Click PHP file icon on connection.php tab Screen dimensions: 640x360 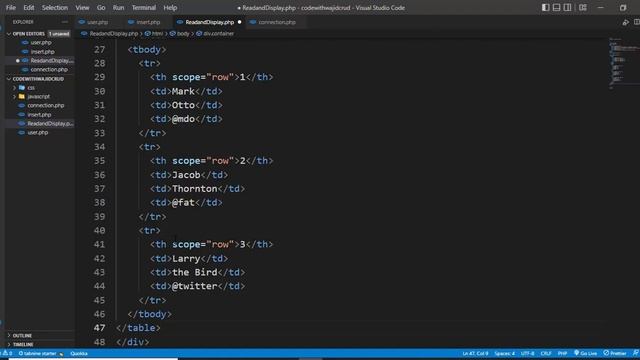(253, 22)
